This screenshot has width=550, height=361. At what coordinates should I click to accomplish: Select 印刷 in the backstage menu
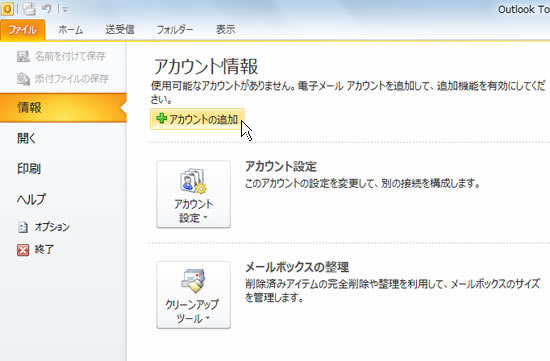tap(29, 169)
